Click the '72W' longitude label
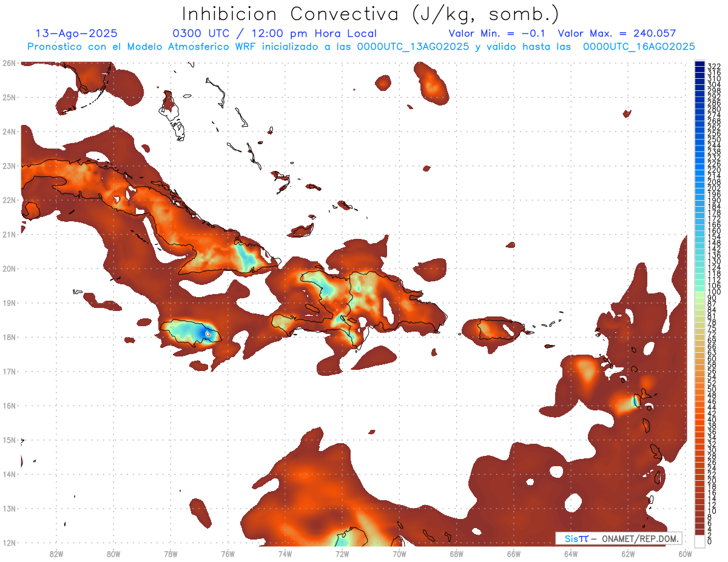This screenshot has width=728, height=562. click(342, 554)
